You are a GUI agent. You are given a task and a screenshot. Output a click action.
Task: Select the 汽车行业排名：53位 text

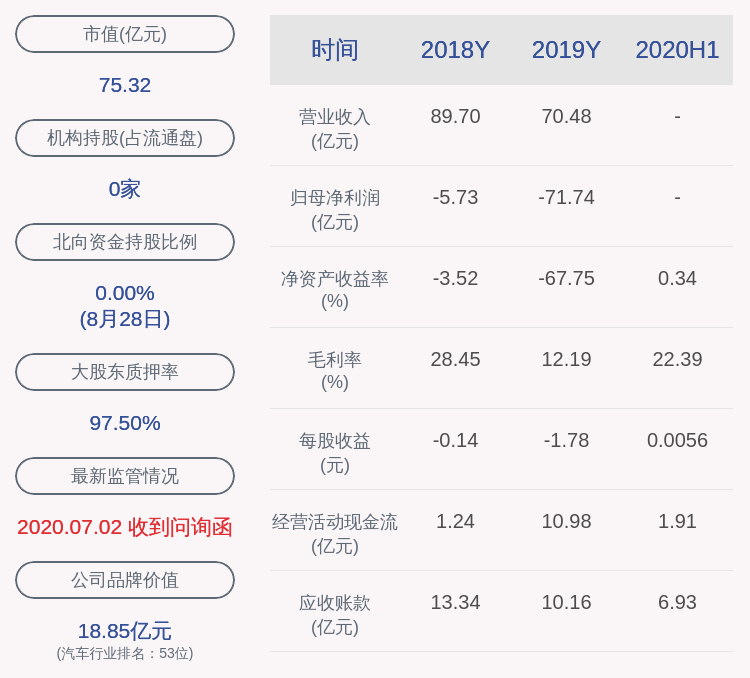click(125, 653)
